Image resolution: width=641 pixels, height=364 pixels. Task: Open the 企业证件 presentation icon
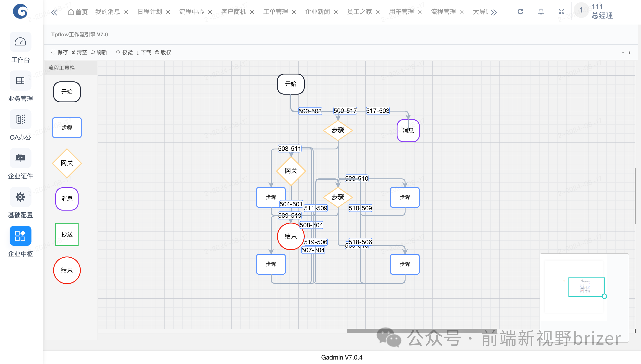[x=20, y=158]
